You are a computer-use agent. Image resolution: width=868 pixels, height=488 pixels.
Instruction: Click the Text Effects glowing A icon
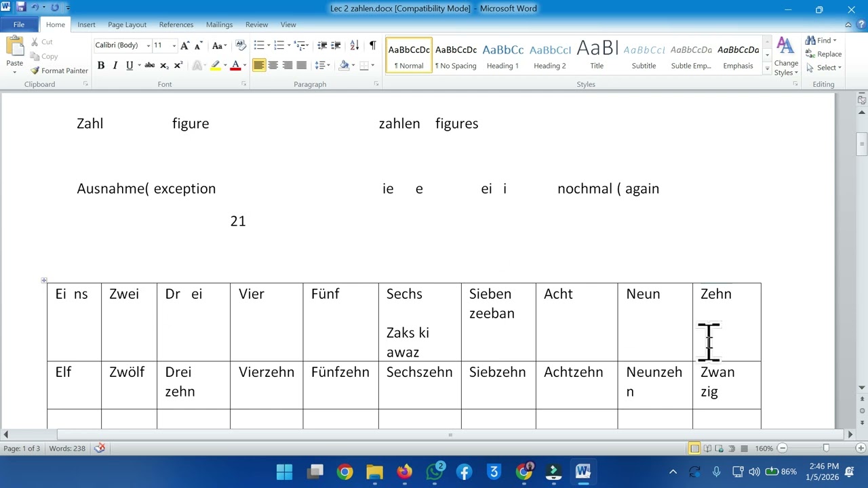tap(197, 65)
